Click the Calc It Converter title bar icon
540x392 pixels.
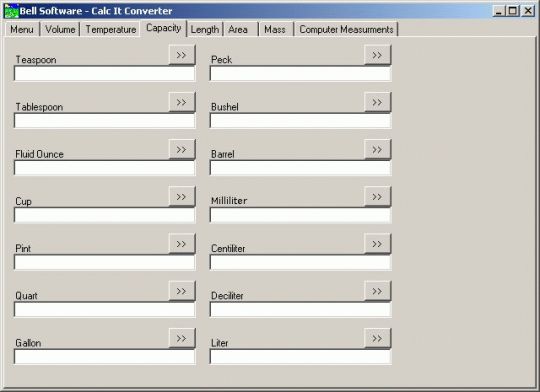pyautogui.click(x=11, y=11)
